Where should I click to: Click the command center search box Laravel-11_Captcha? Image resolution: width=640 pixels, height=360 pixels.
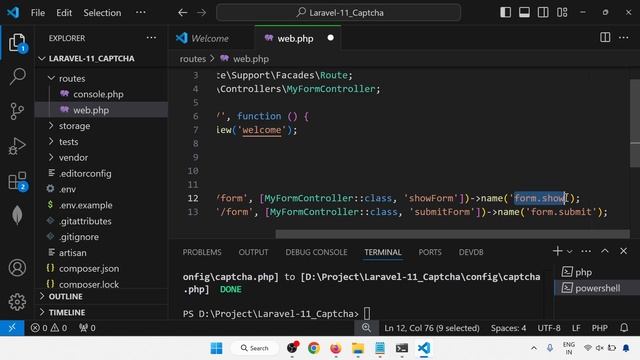(339, 13)
